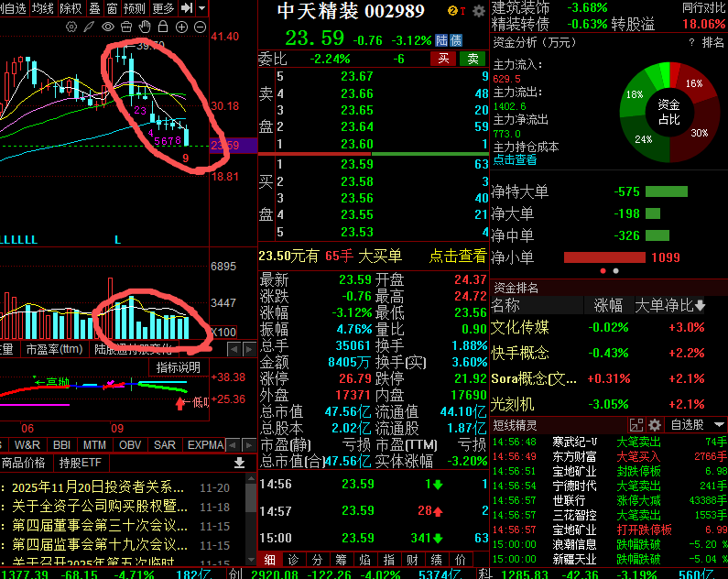
Task: Select the drawing pen tool
Action: 89,27
